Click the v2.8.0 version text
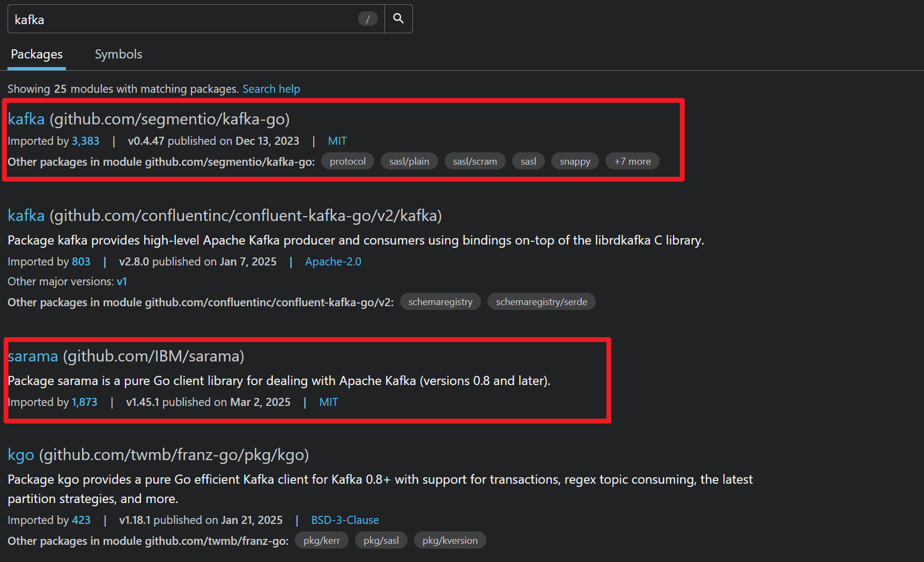 point(134,262)
